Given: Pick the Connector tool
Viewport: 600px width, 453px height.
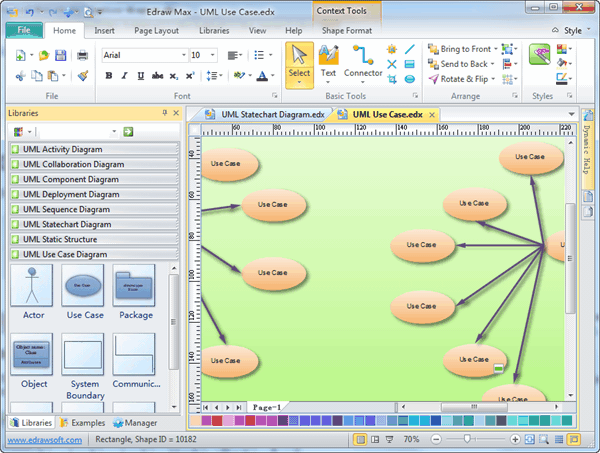Looking at the screenshot, I should [363, 61].
